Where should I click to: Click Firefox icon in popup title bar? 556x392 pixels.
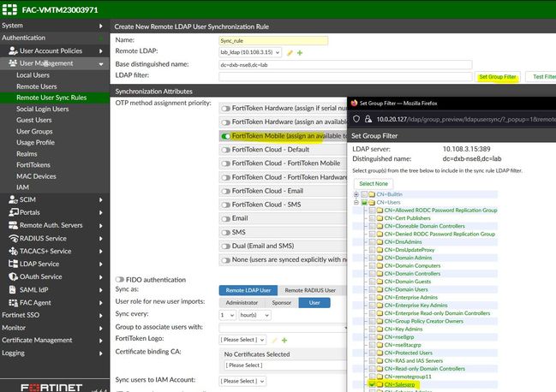point(354,103)
